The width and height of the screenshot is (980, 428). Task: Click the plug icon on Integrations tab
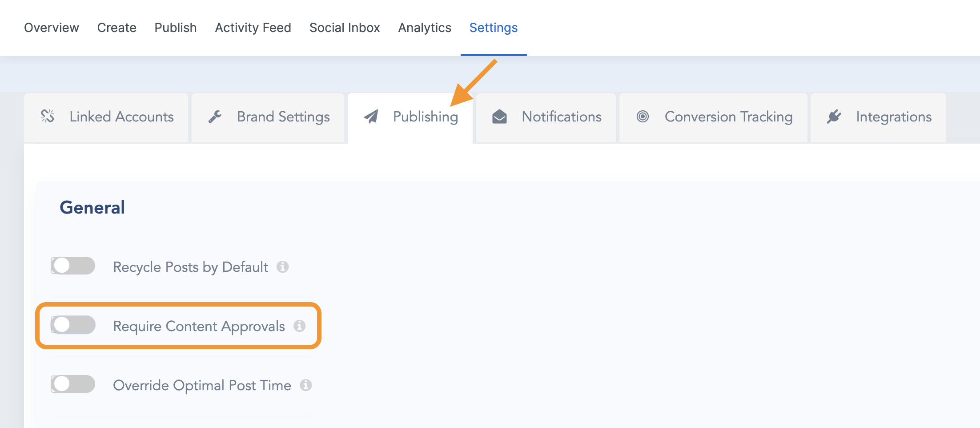click(x=834, y=117)
